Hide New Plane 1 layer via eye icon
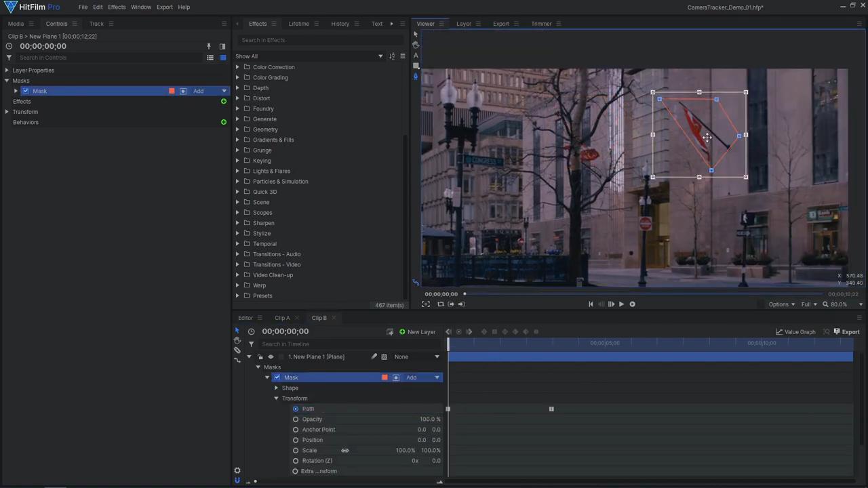The width and height of the screenshot is (868, 488). click(x=271, y=357)
